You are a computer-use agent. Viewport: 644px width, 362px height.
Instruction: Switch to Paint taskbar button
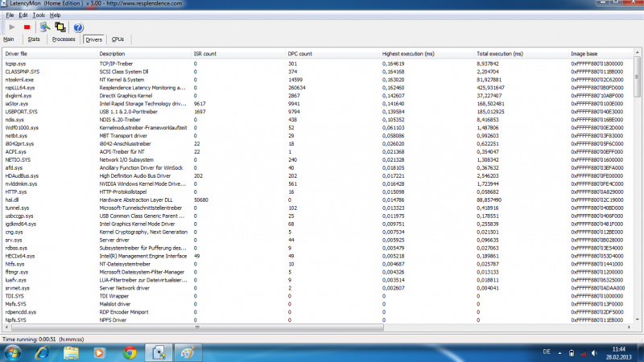tap(188, 353)
